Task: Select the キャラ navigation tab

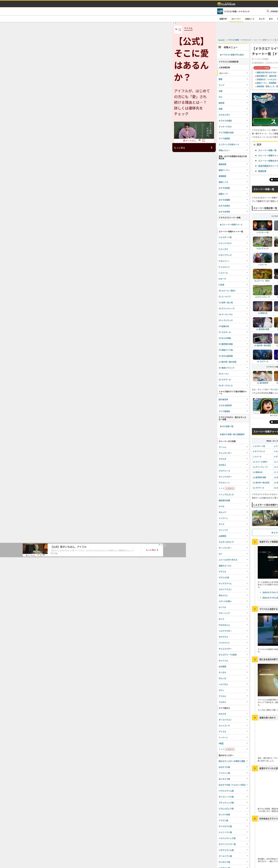Action: pos(261,19)
